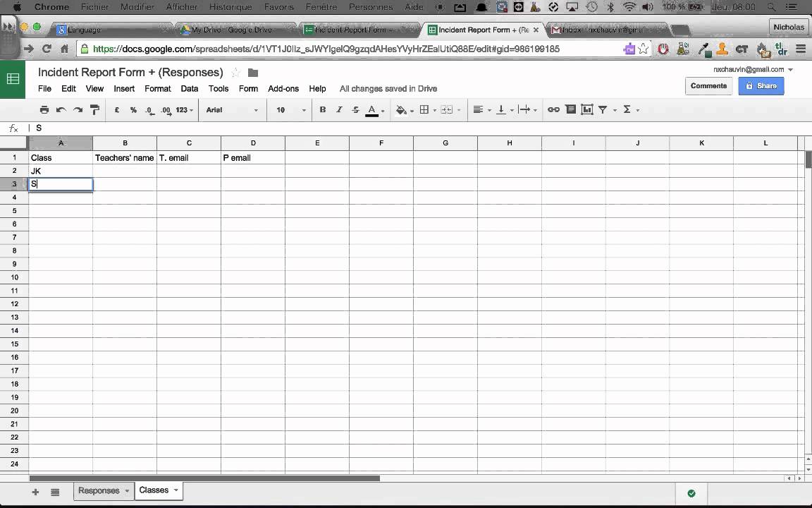This screenshot has height=508, width=812.
Task: Open the Arial font dropdown
Action: [x=231, y=110]
